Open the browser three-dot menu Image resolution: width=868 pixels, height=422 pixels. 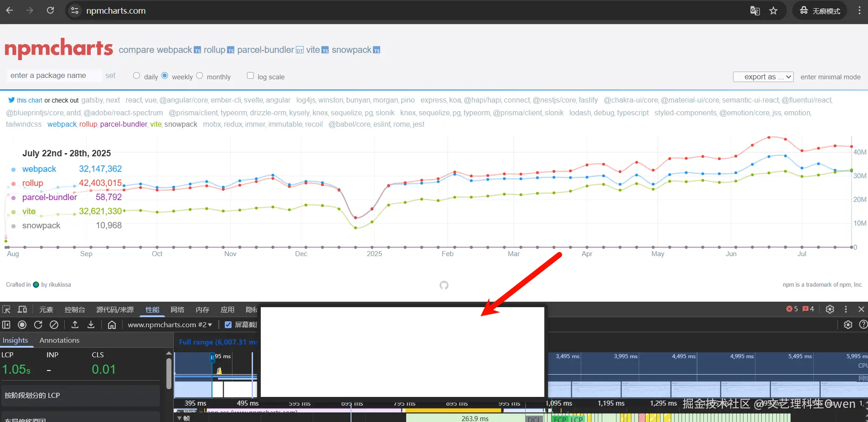(x=859, y=10)
